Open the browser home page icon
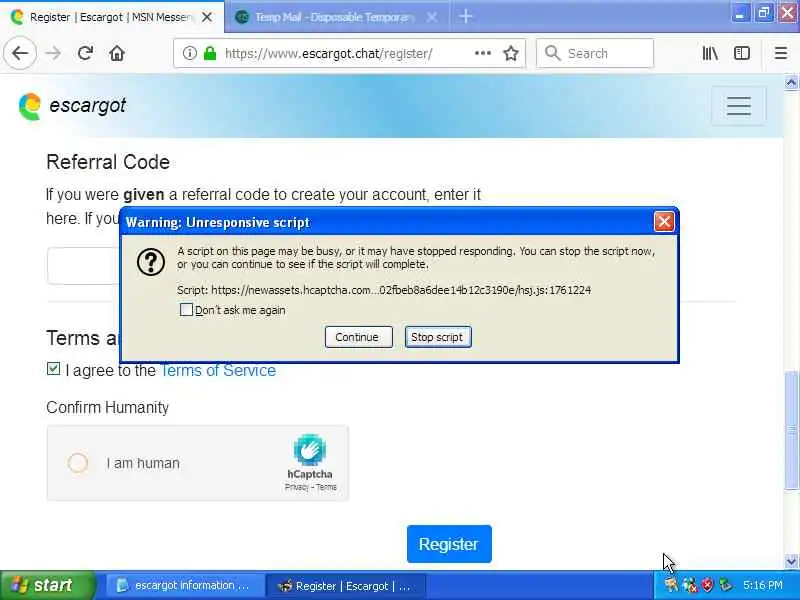This screenshot has height=600, width=800. point(117,53)
